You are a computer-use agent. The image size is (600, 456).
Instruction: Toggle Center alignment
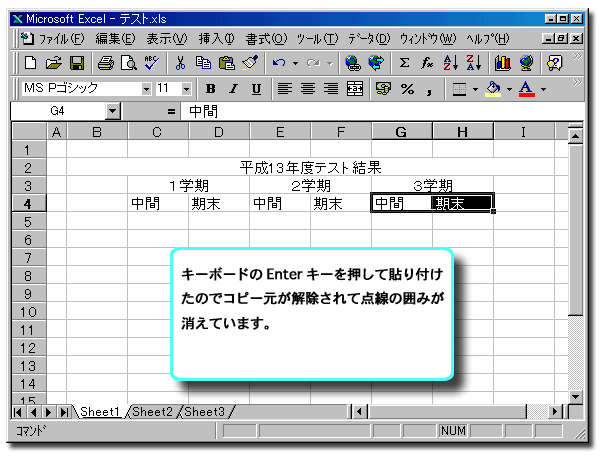308,89
